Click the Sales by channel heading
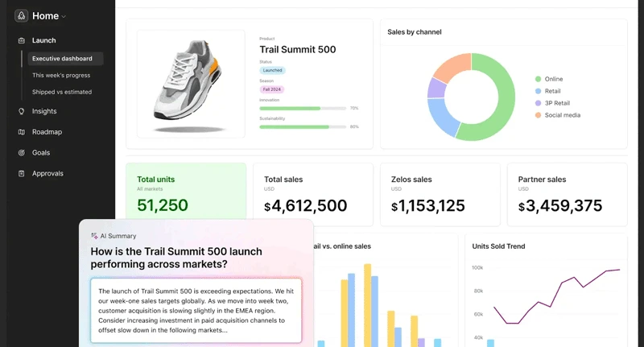644x347 pixels. [x=415, y=32]
